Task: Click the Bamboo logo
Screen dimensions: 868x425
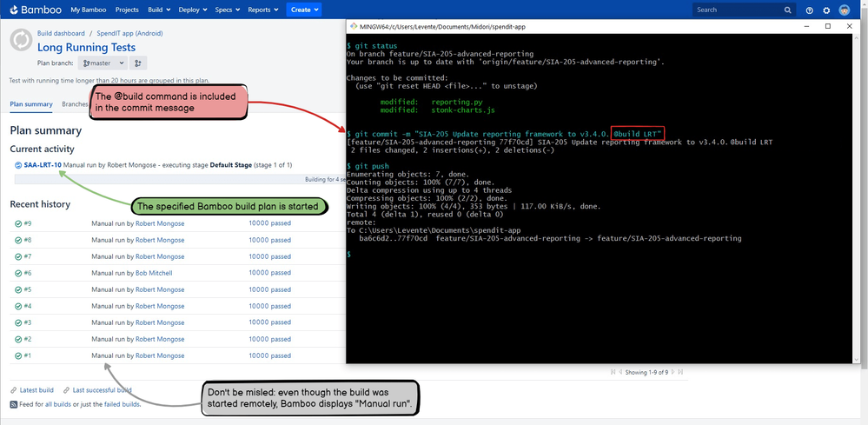Action: pos(36,10)
